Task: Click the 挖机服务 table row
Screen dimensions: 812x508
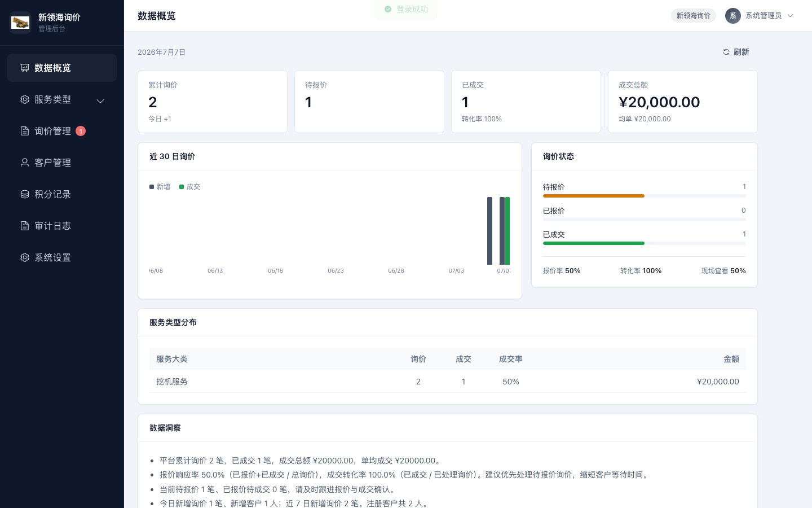Action: pos(448,382)
